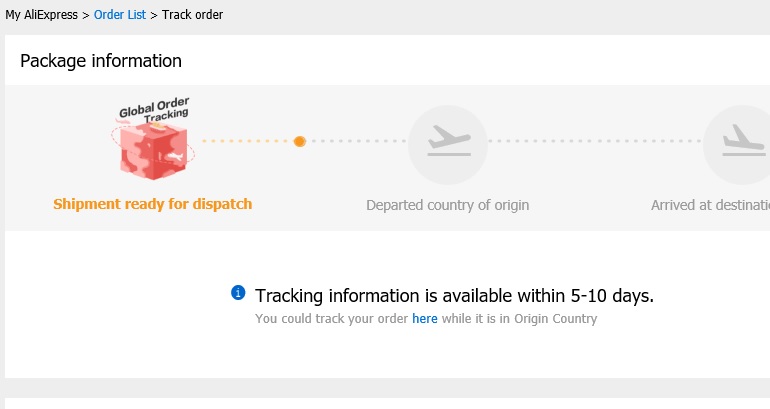
Task: Click Departed country of origin label
Action: [448, 205]
